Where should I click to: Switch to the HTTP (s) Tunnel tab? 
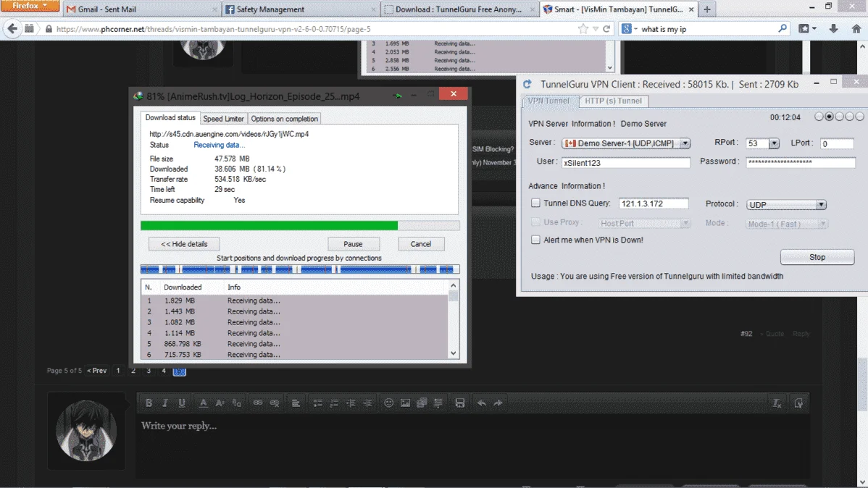(x=614, y=101)
